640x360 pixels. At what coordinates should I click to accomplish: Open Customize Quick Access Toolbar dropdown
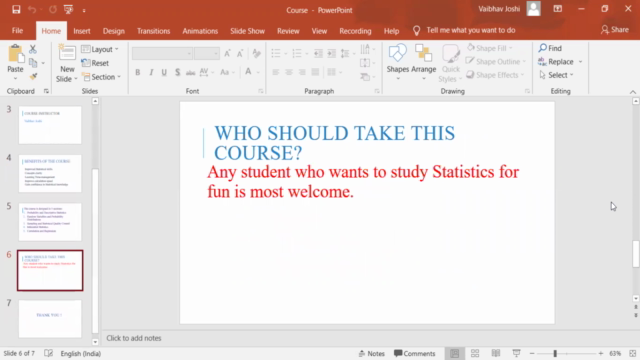(x=84, y=10)
